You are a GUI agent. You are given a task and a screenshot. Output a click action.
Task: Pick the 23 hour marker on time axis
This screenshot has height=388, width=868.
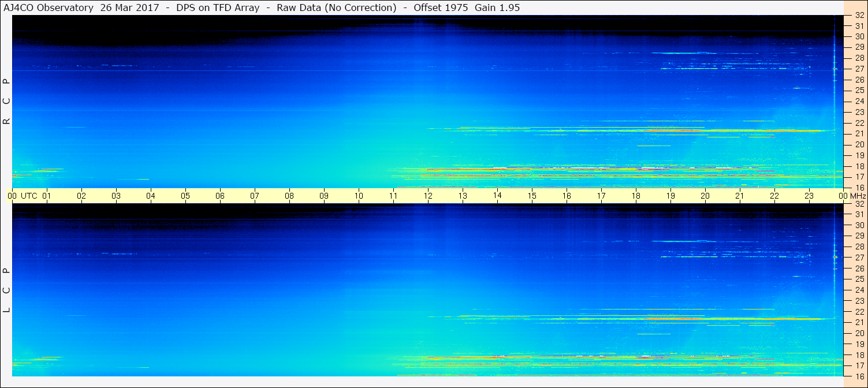click(809, 196)
